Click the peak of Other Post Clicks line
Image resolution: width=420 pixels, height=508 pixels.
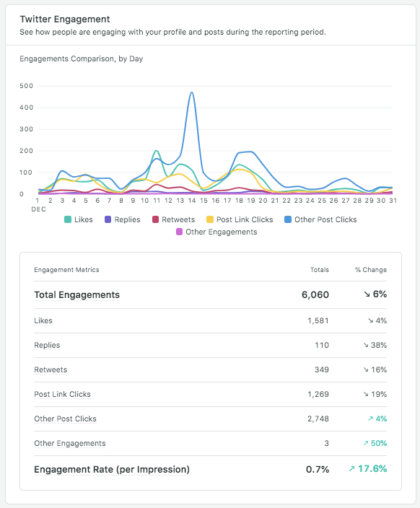point(192,92)
